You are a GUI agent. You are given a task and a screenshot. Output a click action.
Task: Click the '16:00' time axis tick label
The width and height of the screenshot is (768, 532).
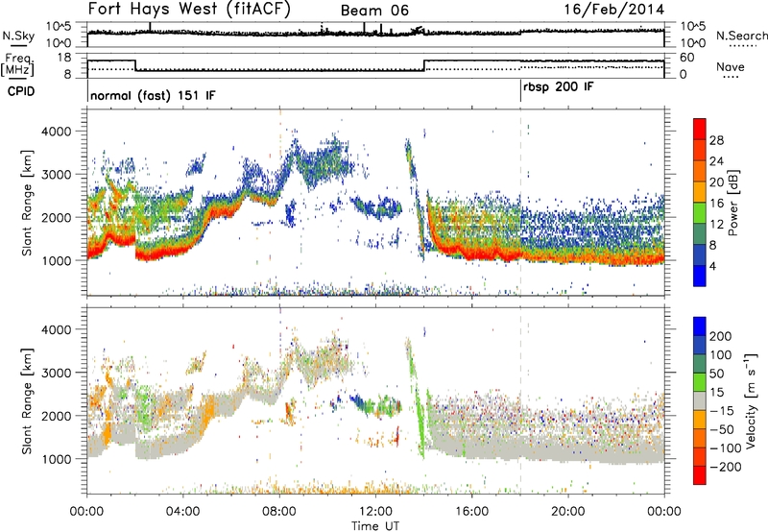(471, 512)
